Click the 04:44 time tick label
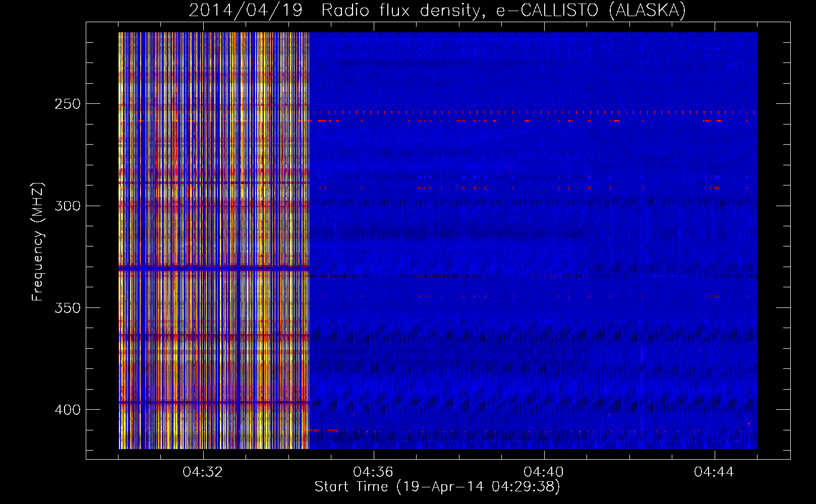Image resolution: width=816 pixels, height=504 pixels. point(714,472)
